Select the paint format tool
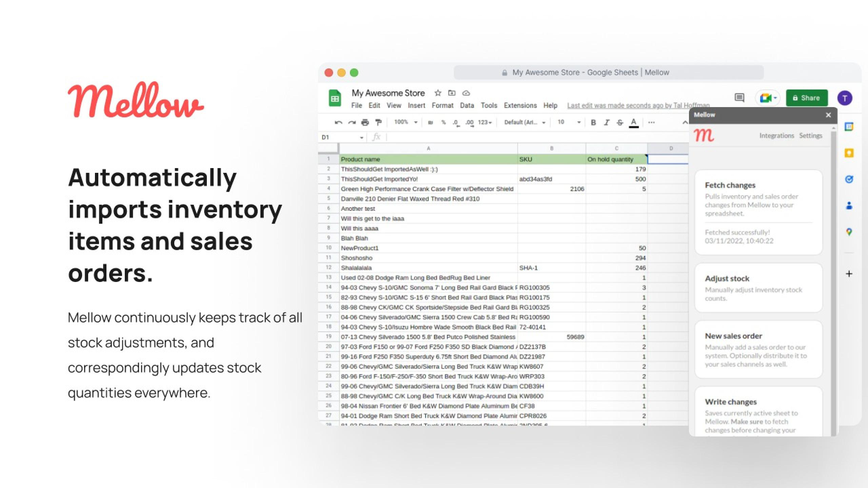868x488 pixels. coord(378,123)
